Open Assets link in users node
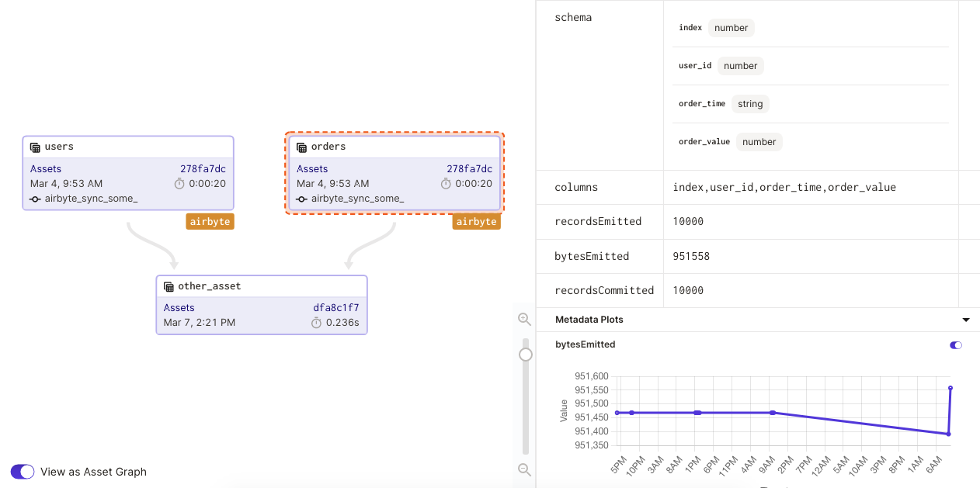The height and width of the screenshot is (488, 980). click(46, 169)
